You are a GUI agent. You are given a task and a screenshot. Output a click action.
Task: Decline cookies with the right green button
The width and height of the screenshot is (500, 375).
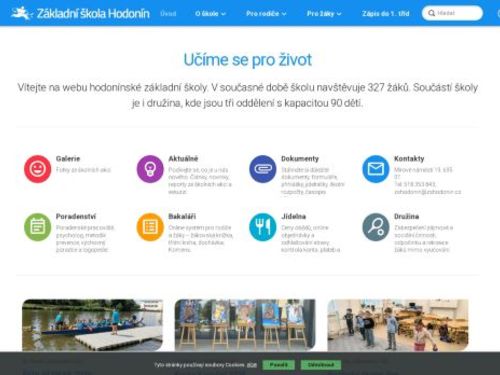pos(321,365)
